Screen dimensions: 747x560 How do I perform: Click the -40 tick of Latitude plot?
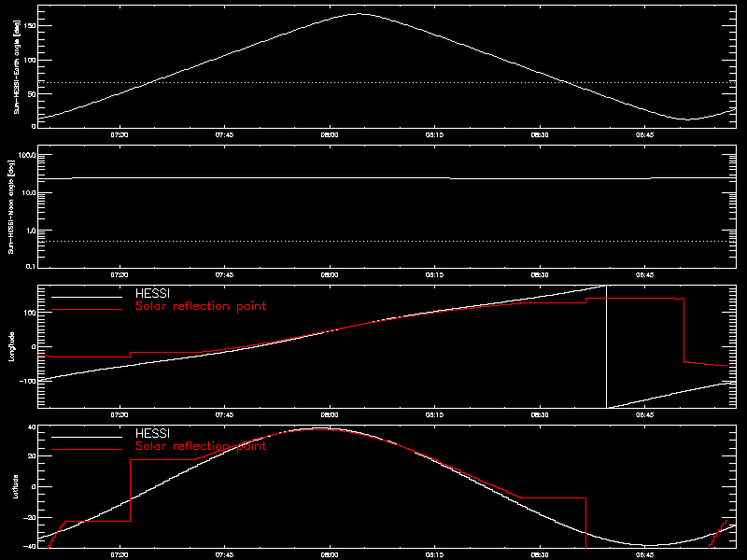coord(30,546)
